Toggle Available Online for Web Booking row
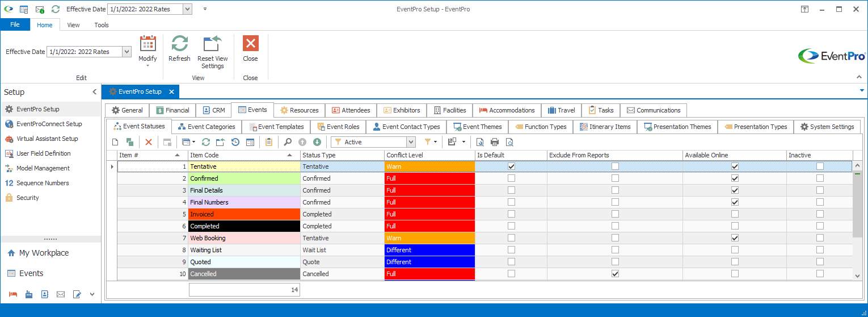Screen dimensions: 868x317 tap(735, 238)
